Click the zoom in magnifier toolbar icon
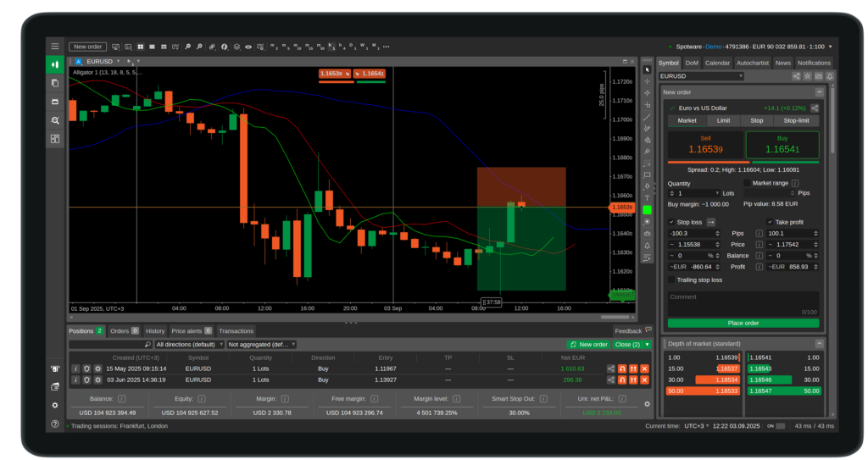The width and height of the screenshot is (868, 460). point(188,47)
